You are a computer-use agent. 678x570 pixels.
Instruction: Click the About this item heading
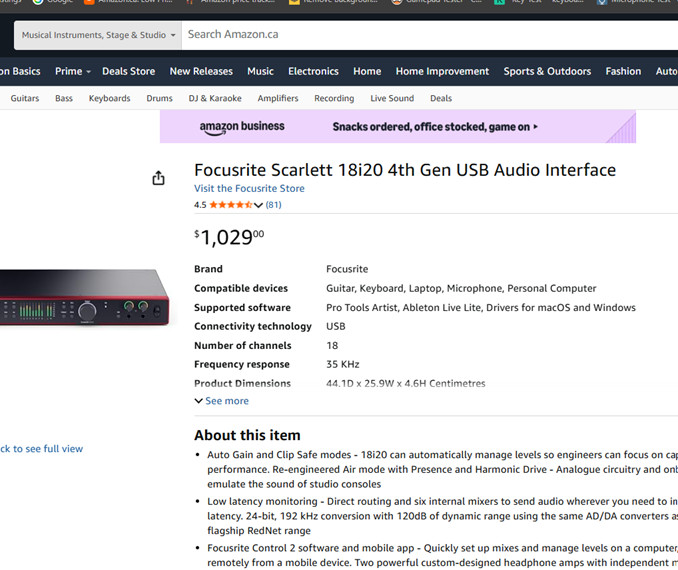coord(247,435)
